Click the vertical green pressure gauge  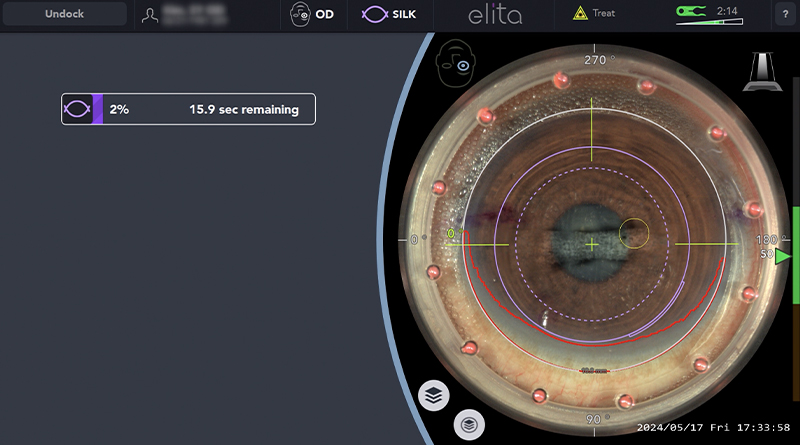coord(795,255)
